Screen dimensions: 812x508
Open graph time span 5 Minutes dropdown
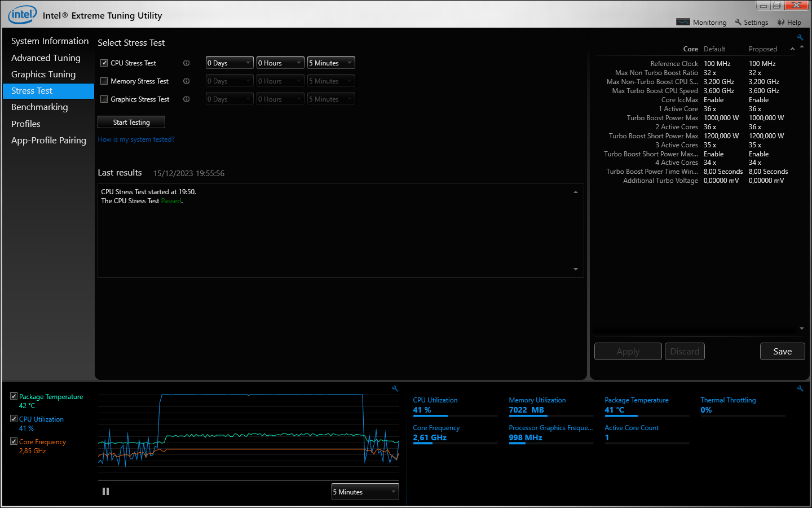coord(365,492)
